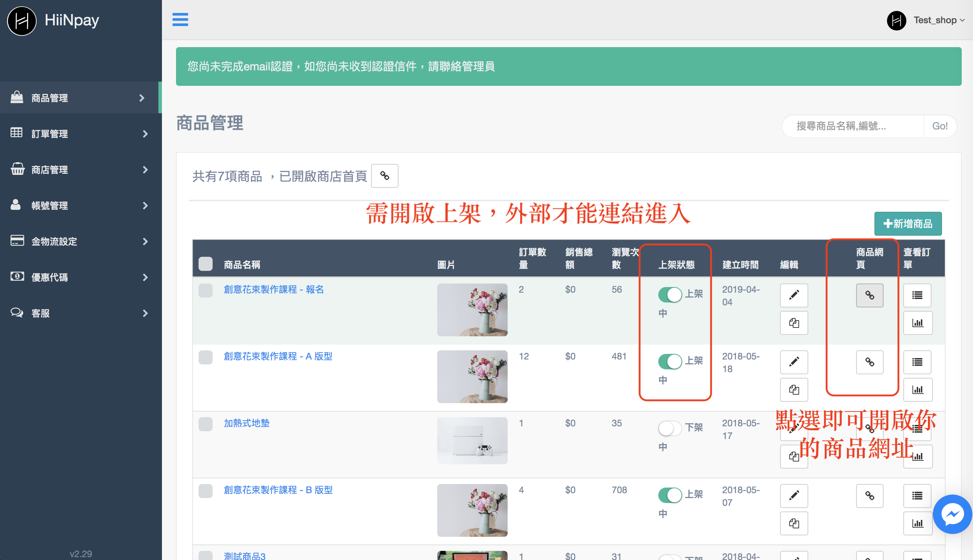Image resolution: width=973 pixels, height=560 pixels.
Task: Click the B 版型 product thumbnail image
Action: coord(472,510)
